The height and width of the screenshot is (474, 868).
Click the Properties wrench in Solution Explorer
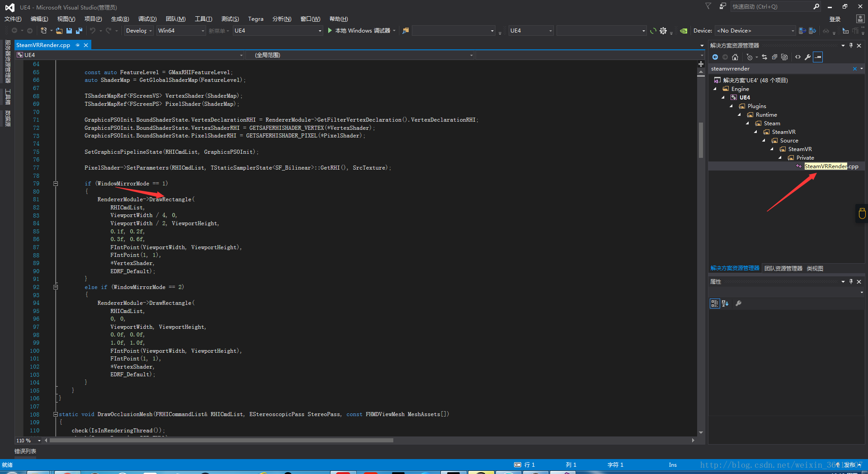808,57
